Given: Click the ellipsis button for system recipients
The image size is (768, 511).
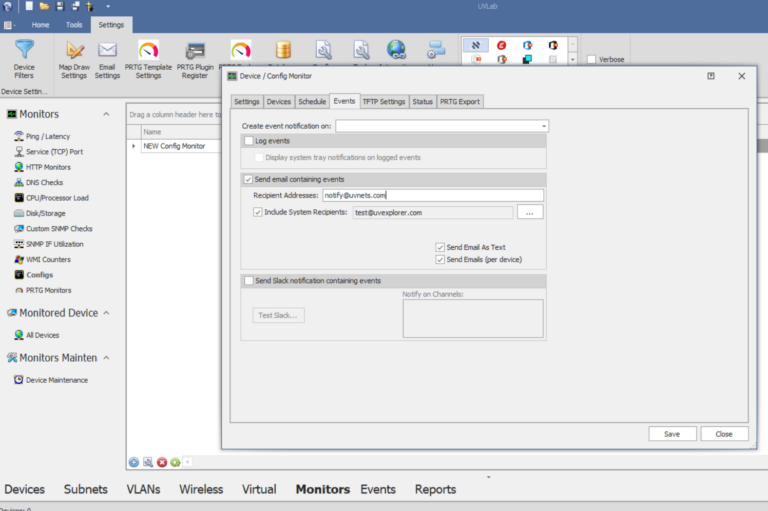Looking at the screenshot, I should [529, 213].
